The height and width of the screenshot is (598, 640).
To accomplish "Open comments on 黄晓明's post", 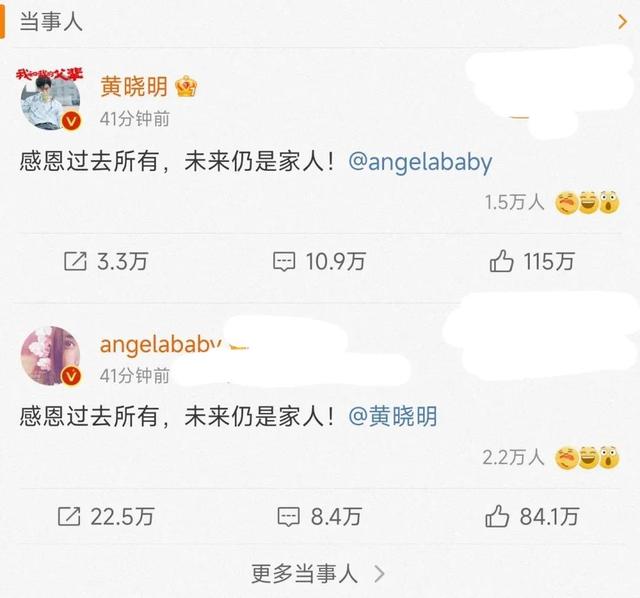I will point(284,262).
